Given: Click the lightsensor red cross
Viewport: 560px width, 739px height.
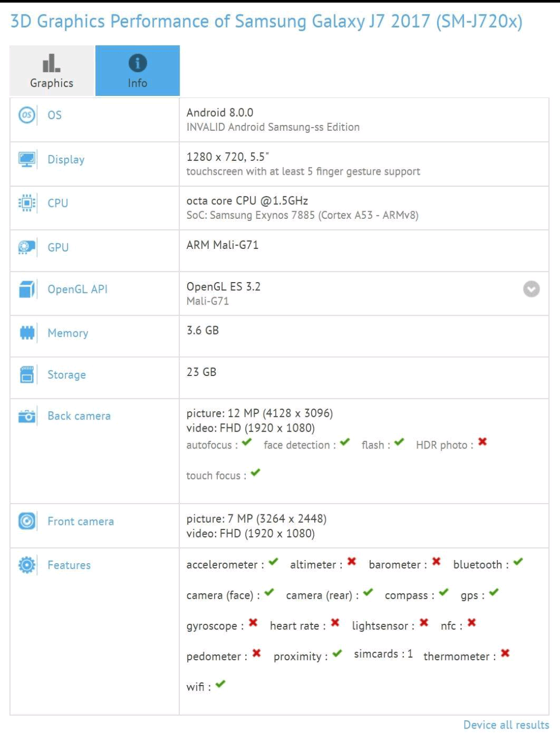Looking at the screenshot, I should [424, 622].
